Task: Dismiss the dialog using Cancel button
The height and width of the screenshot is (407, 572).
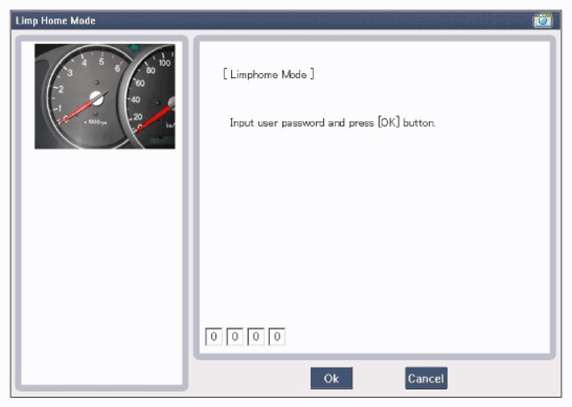Action: [x=426, y=378]
